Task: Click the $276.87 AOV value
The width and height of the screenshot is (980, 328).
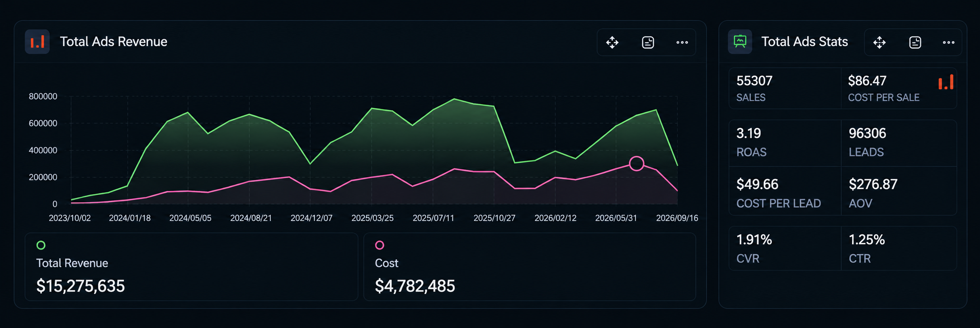Action: (873, 185)
